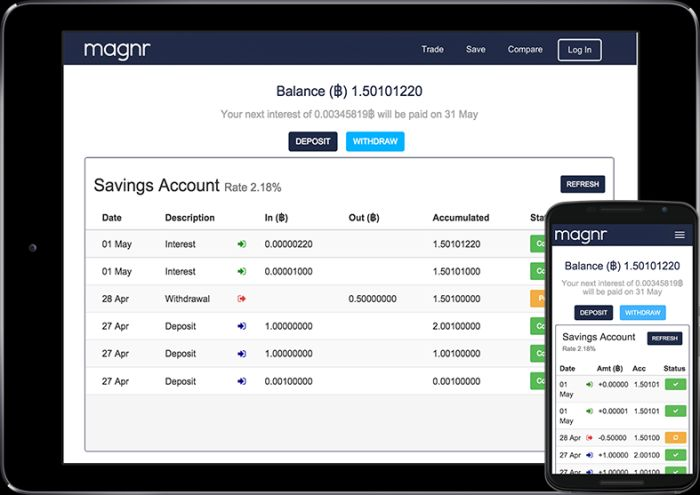Click the tablet next interest '31 May' notice

click(349, 114)
